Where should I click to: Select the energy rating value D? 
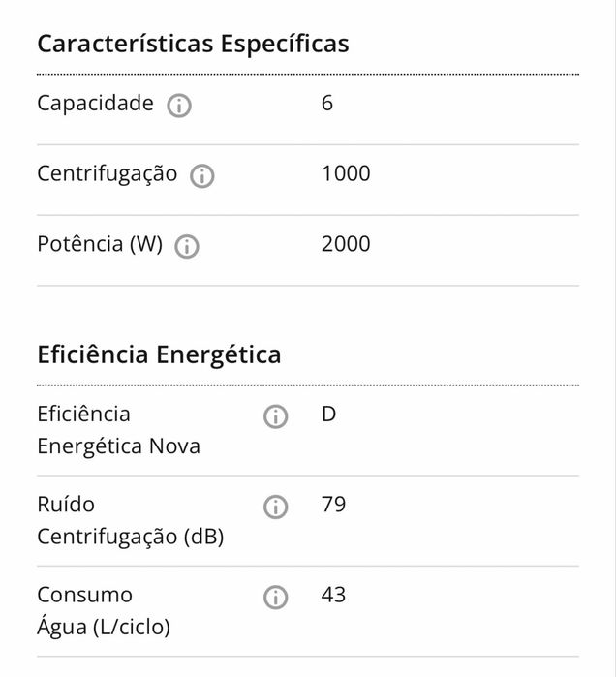329,415
